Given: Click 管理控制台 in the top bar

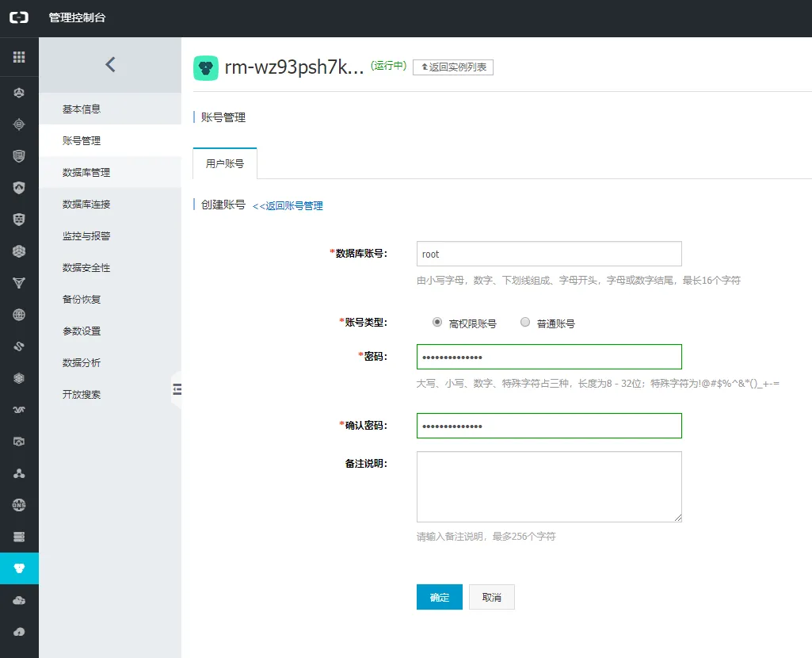Looking at the screenshot, I should tap(77, 17).
